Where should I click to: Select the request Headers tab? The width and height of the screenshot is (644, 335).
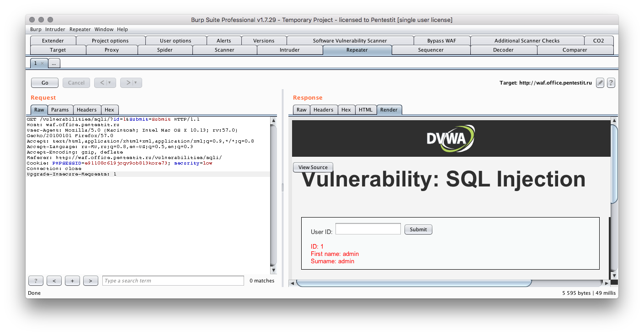pyautogui.click(x=87, y=110)
